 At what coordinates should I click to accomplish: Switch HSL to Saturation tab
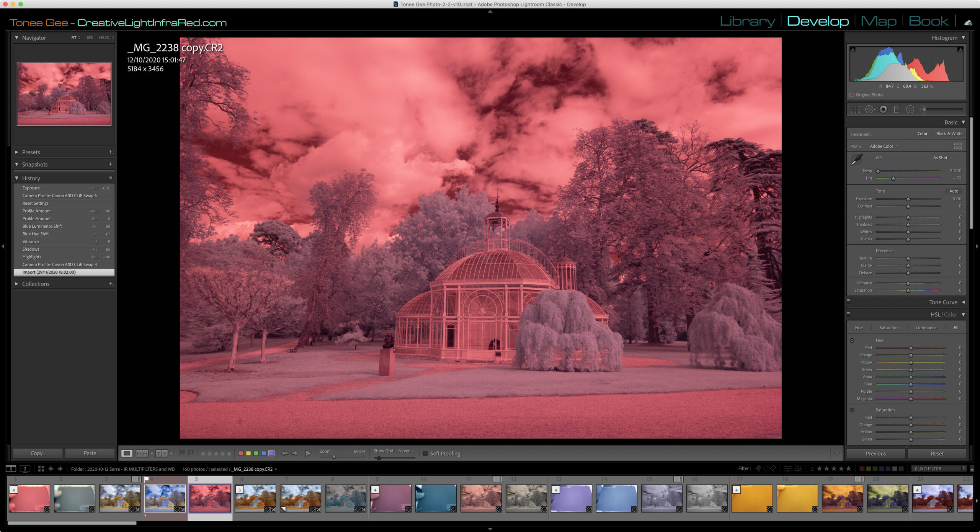tap(889, 328)
